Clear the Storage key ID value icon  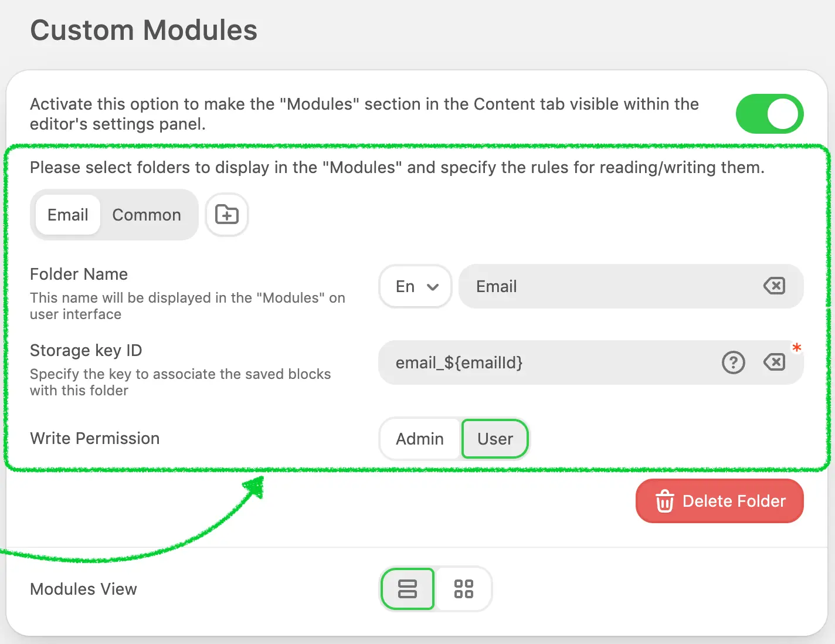point(774,362)
